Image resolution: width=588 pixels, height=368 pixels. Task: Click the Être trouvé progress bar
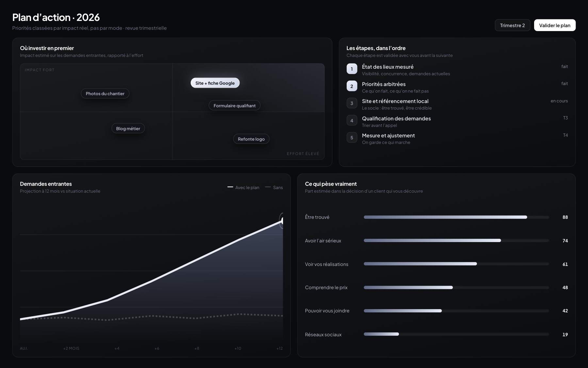click(456, 217)
